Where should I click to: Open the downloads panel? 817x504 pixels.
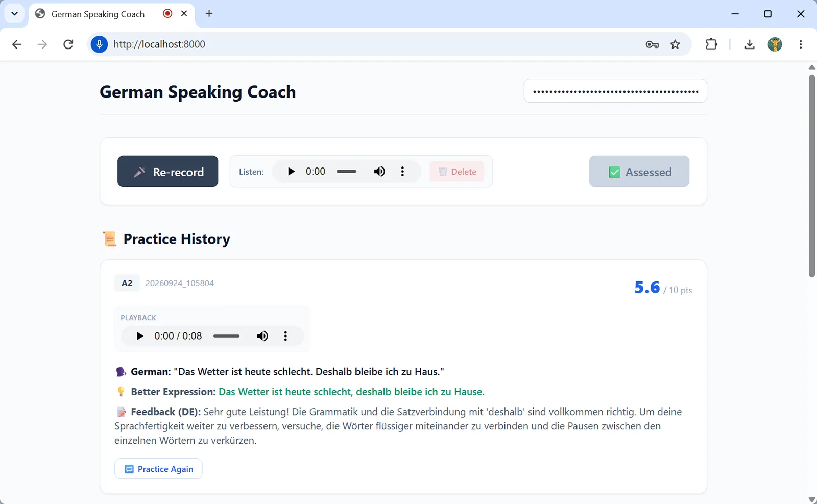point(750,44)
